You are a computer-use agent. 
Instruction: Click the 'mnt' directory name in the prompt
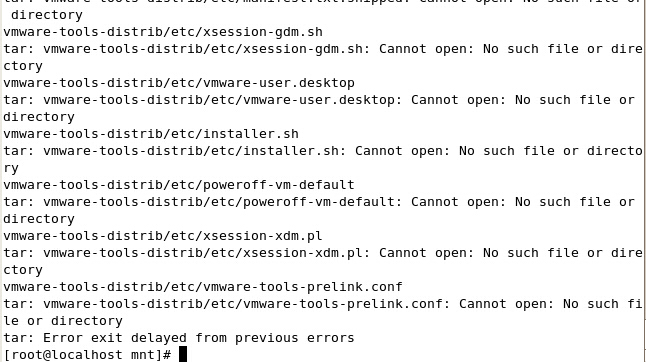[143, 355]
